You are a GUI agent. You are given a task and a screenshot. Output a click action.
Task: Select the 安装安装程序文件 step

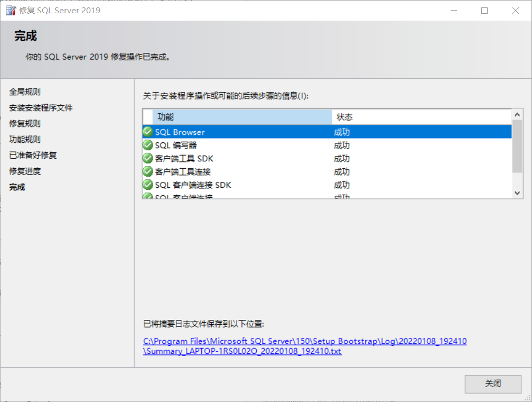point(41,107)
